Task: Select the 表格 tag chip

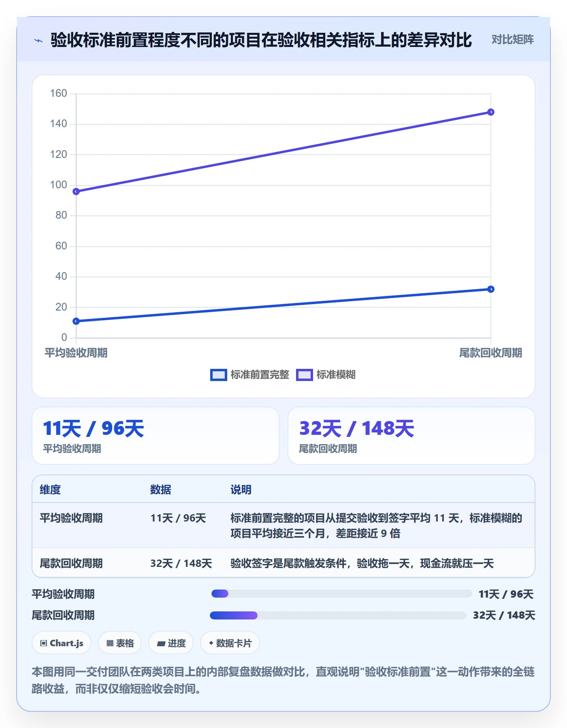Action: 120,643
